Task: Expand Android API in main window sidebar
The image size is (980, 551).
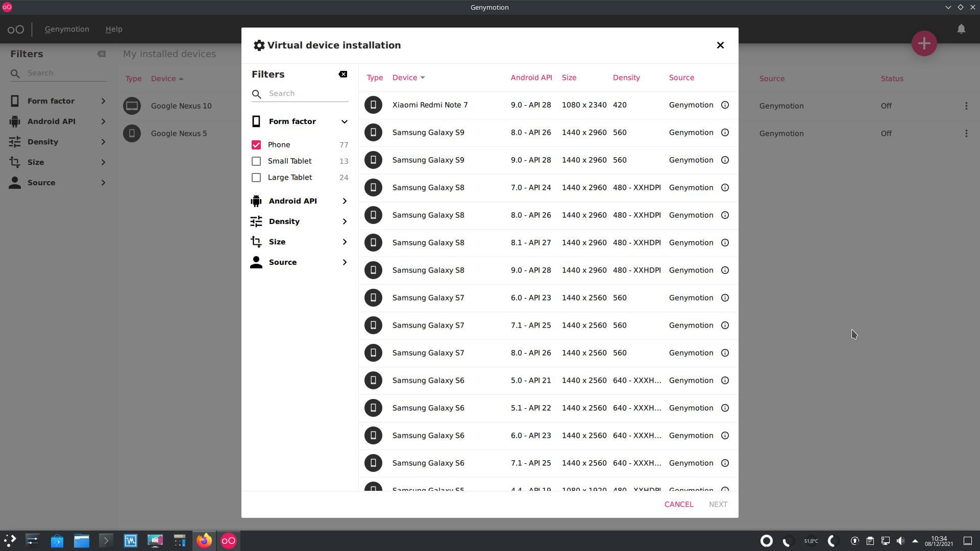Action: pyautogui.click(x=103, y=121)
